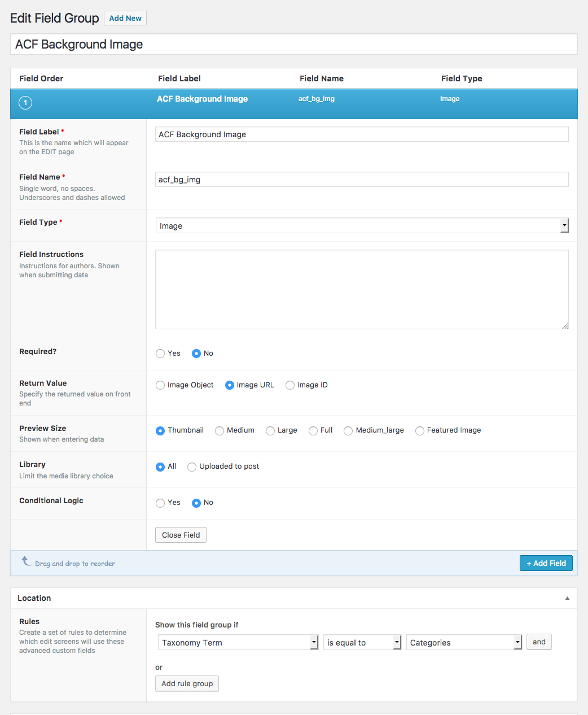
Task: Click the drag and drop reorder arrow icon
Action: [x=27, y=561]
